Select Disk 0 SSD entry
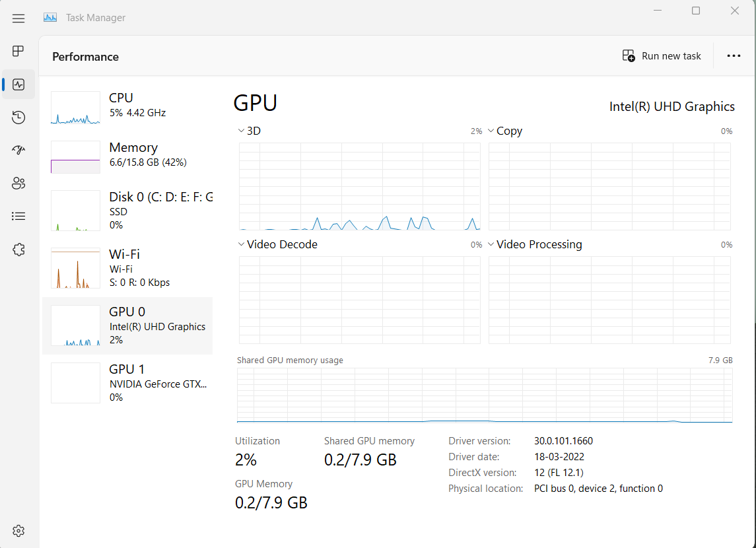 pyautogui.click(x=128, y=211)
